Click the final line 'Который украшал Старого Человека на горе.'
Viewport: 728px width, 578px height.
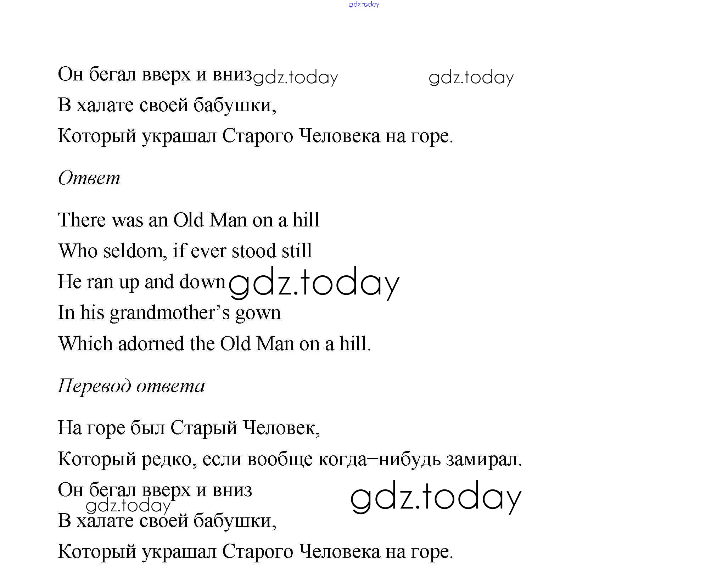(x=255, y=552)
